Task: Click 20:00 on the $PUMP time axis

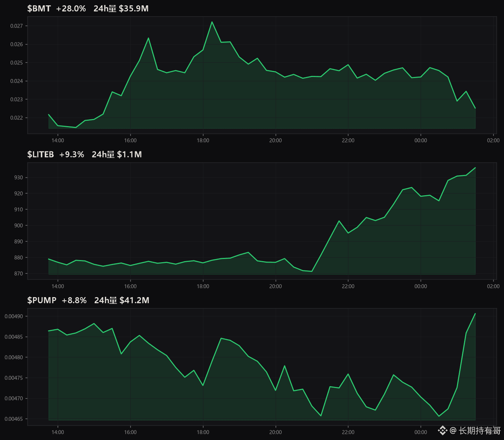Action: 276,432
